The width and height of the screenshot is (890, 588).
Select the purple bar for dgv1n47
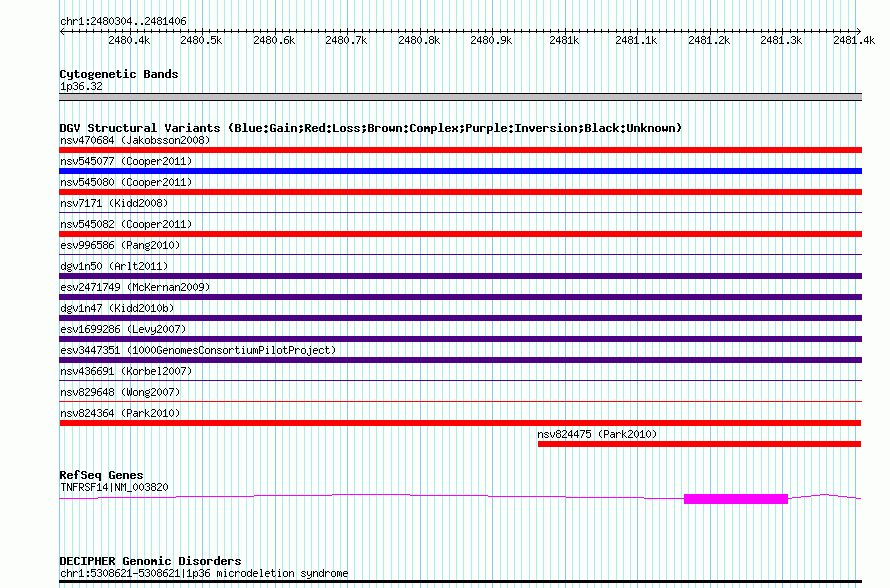pyautogui.click(x=460, y=318)
